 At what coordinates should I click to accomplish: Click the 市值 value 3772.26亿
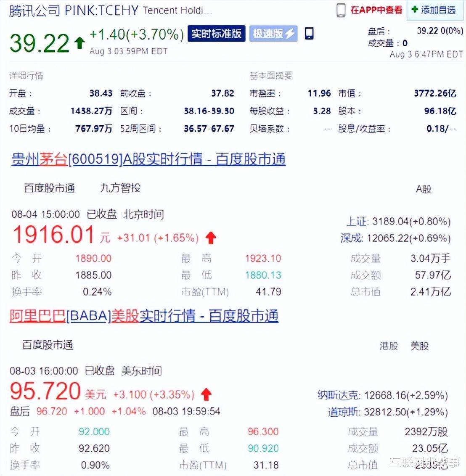(x=435, y=93)
